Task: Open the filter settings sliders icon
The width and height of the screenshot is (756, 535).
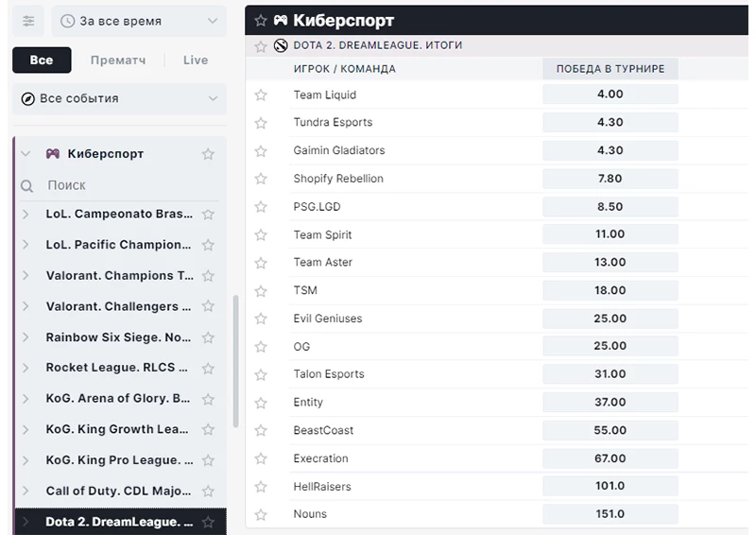Action: click(x=28, y=21)
